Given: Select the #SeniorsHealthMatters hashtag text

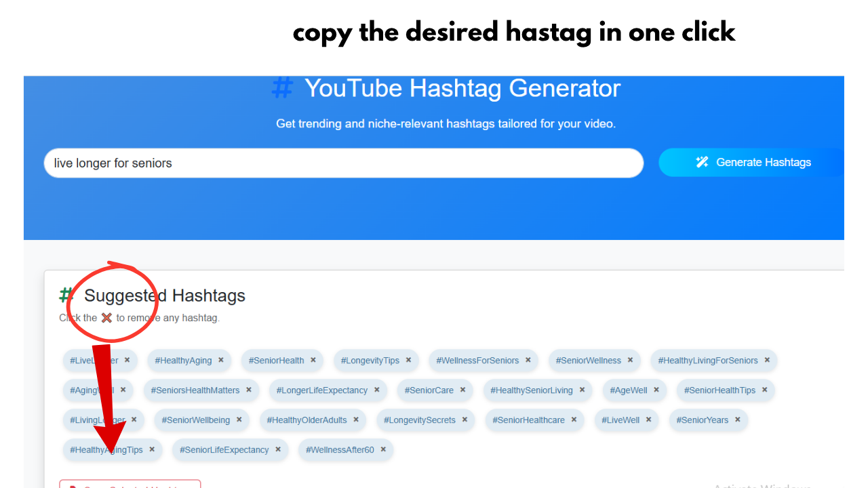Looking at the screenshot, I should tap(195, 390).
